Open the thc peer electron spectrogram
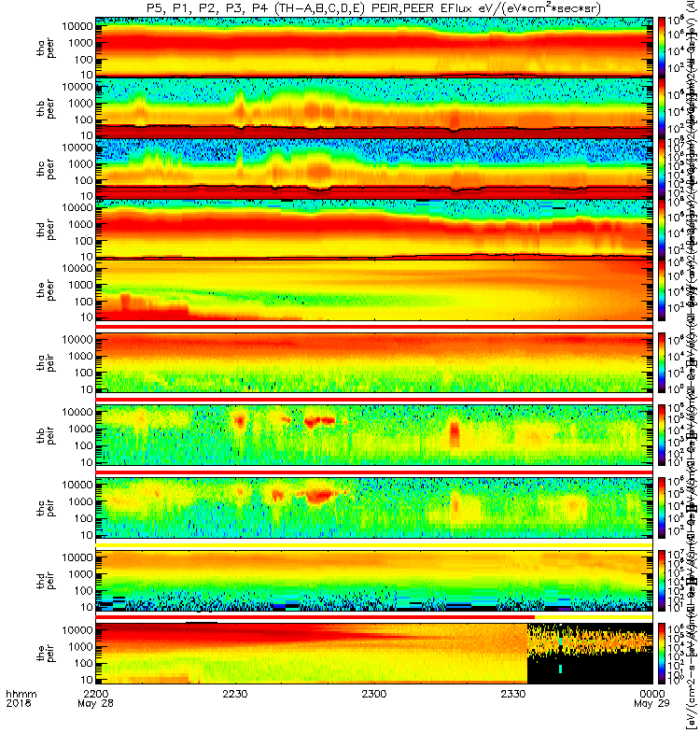This screenshot has height=747, width=700. [x=374, y=168]
